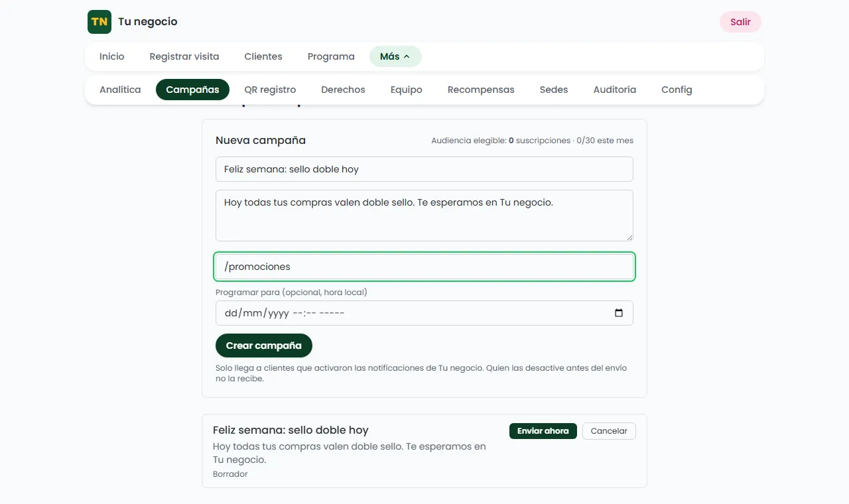The width and height of the screenshot is (849, 504).
Task: Click the Borrador status label
Action: pyautogui.click(x=230, y=474)
